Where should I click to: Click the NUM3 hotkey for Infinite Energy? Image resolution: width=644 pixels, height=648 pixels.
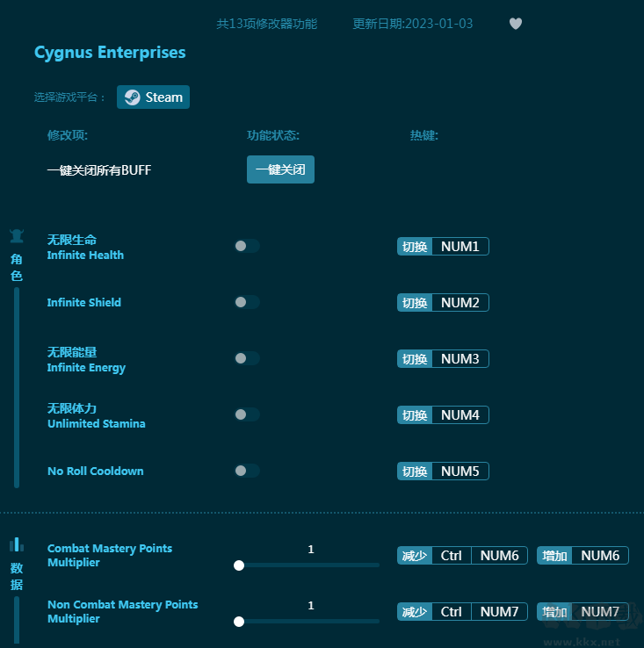(x=459, y=359)
